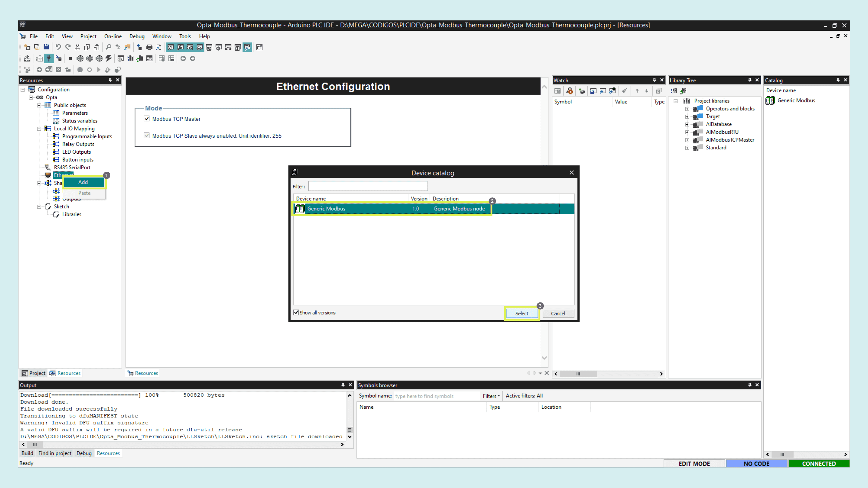Screen dimensions: 868x488
Task: Click the Filter text field
Action: [368, 186]
